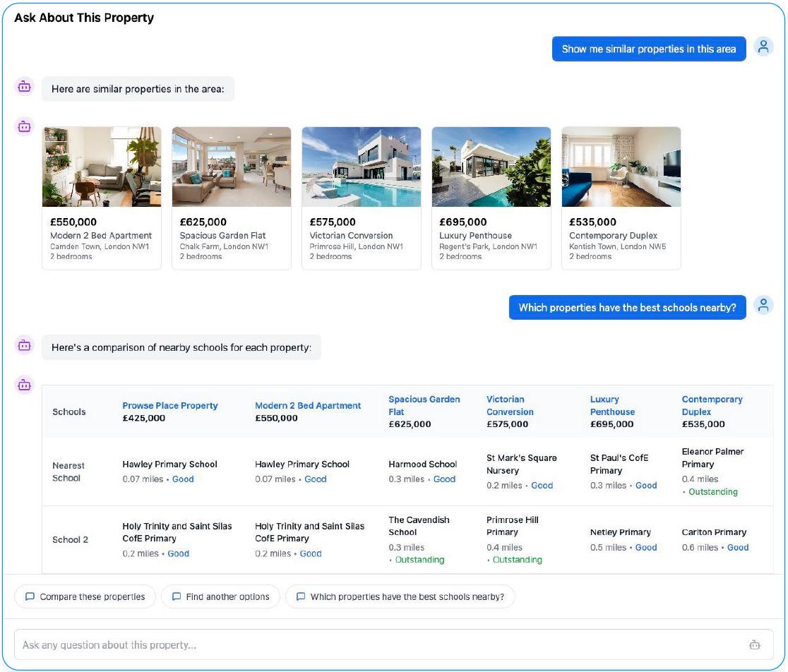Open the Spacious Garden Flat photo

click(x=231, y=167)
